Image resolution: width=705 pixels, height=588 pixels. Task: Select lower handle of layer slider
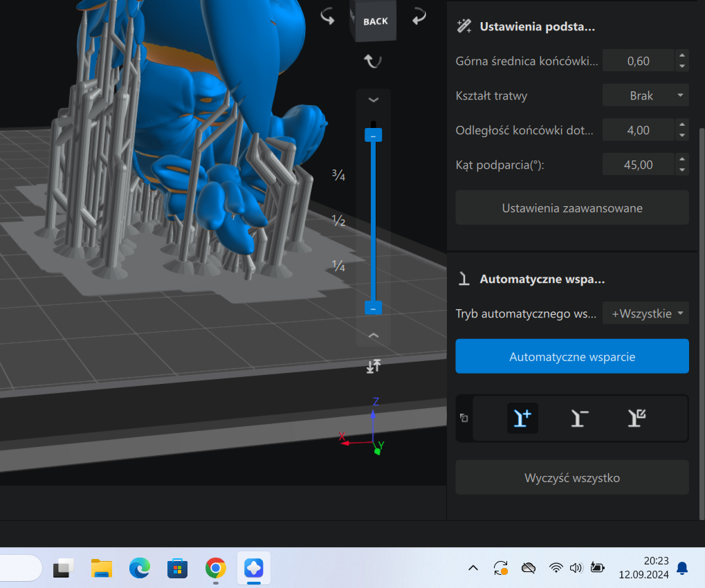point(373,309)
